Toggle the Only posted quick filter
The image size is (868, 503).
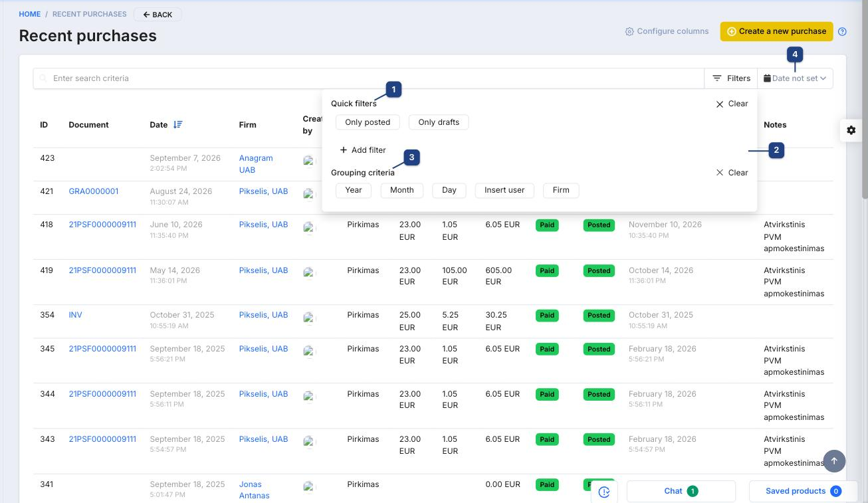[x=368, y=122]
